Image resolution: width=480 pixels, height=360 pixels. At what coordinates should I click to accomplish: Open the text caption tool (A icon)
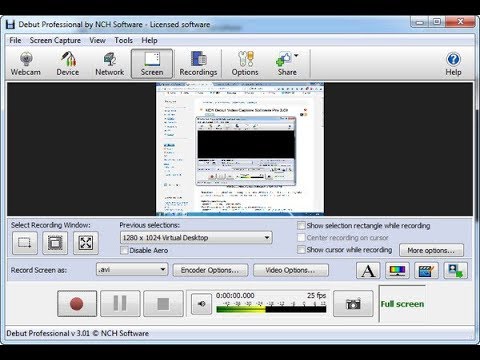tap(368, 270)
